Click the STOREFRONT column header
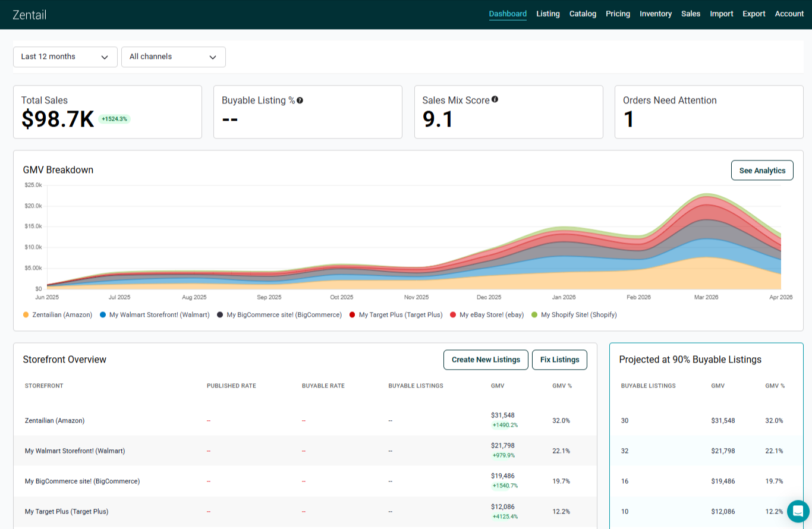The width and height of the screenshot is (812, 529). [x=44, y=386]
